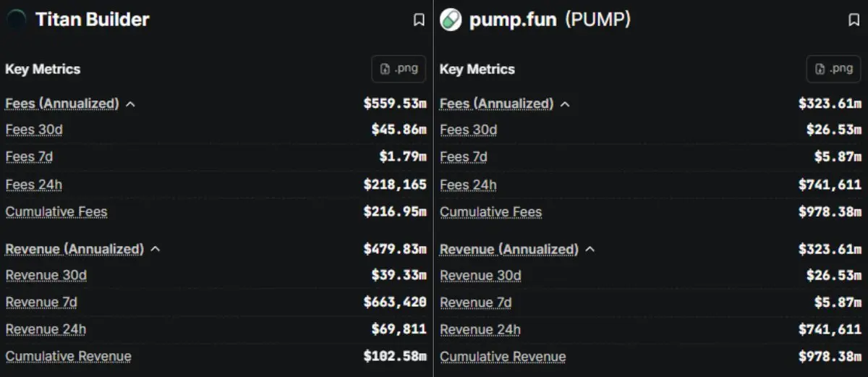Collapse Titan Builder Revenue (Annualized) section
This screenshot has width=868, height=377.
(155, 250)
